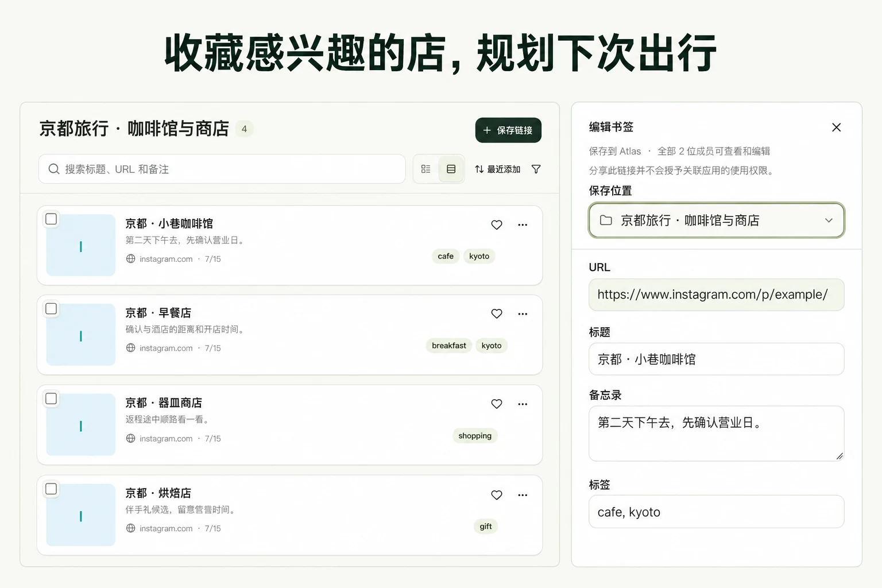Open title 京都 · 器皿商店
This screenshot has height=588, width=882.
[x=164, y=403]
